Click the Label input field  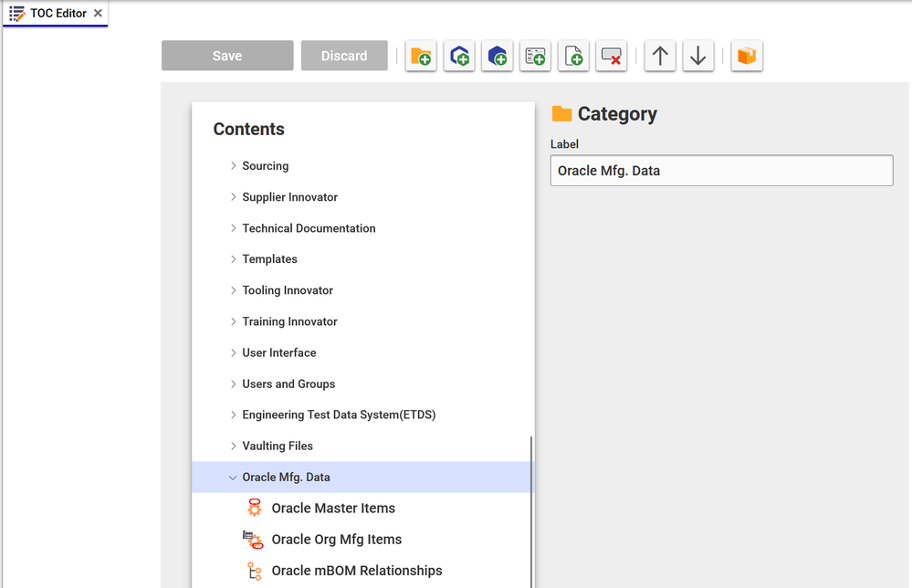point(721,171)
